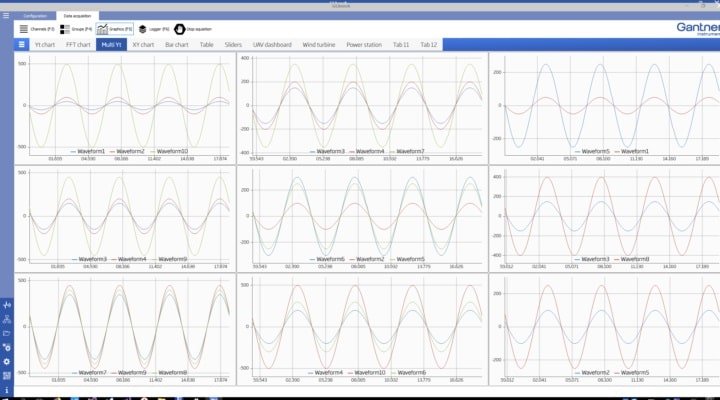Open the Channels (F3) view
The width and height of the screenshot is (720, 400).
[x=37, y=29]
